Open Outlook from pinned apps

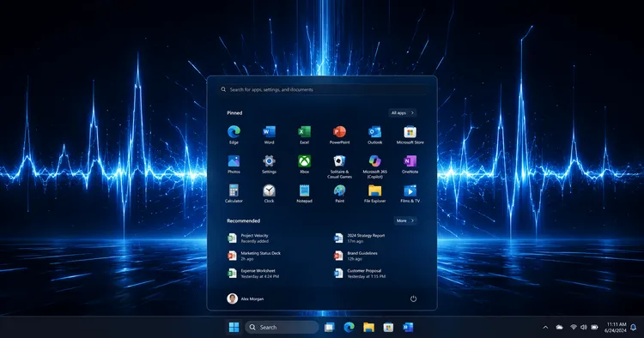tap(374, 135)
